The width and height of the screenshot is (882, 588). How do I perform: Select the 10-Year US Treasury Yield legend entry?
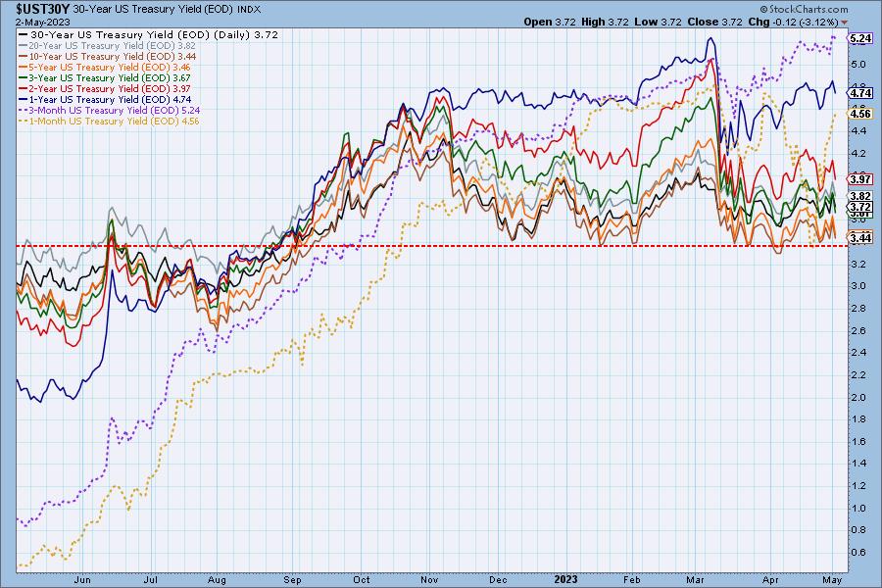click(x=107, y=56)
